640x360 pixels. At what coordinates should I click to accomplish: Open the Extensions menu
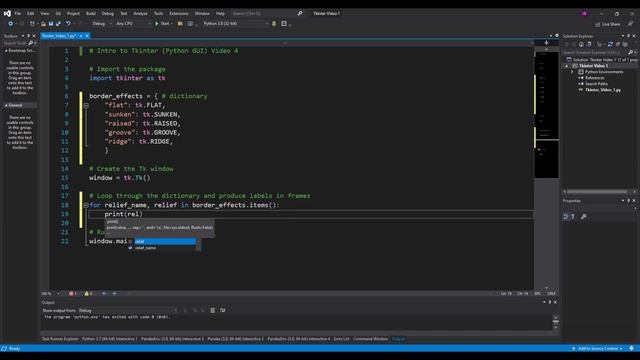[x=179, y=13]
